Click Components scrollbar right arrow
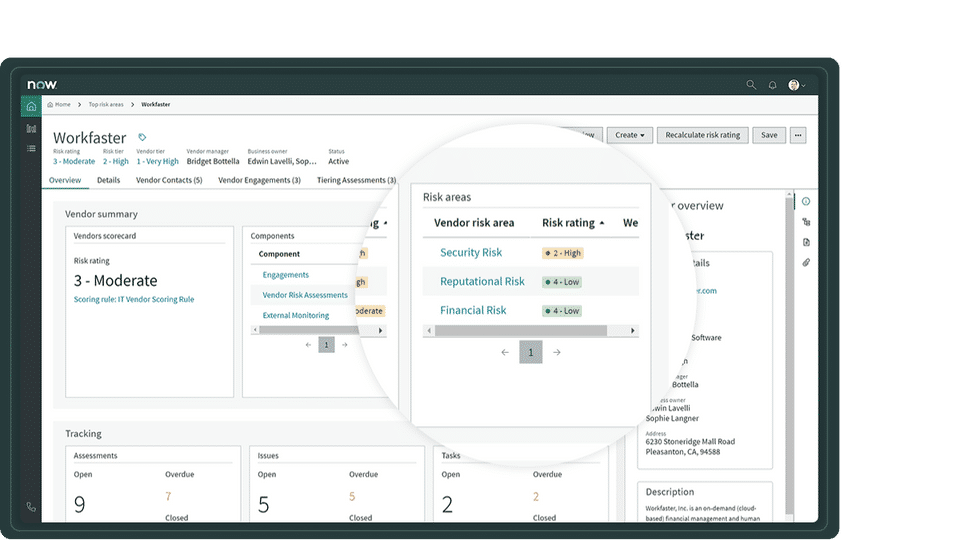 click(381, 331)
